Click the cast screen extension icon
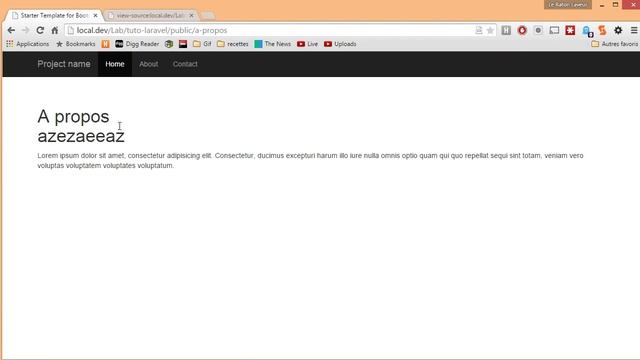The height and width of the screenshot is (360, 640). click(x=554, y=30)
